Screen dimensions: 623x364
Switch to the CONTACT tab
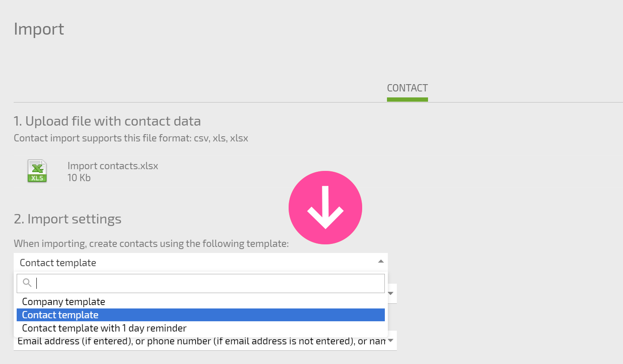click(407, 88)
